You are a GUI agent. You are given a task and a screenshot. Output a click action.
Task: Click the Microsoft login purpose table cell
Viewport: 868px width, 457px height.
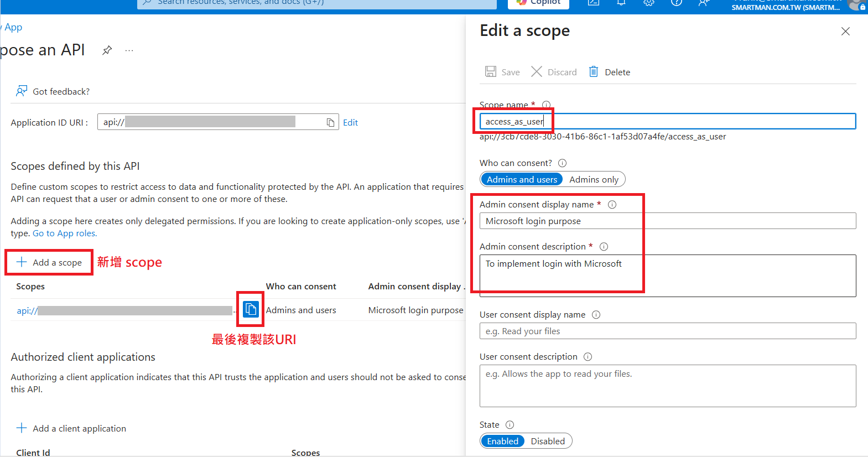pos(416,310)
